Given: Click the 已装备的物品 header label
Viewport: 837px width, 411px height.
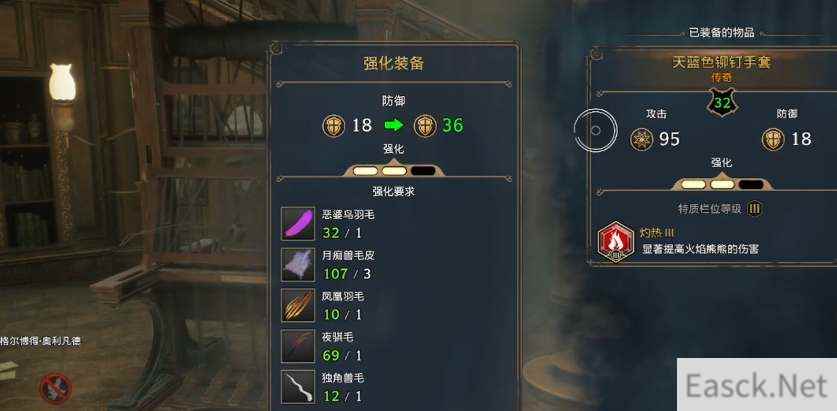Looking at the screenshot, I should click(x=721, y=33).
